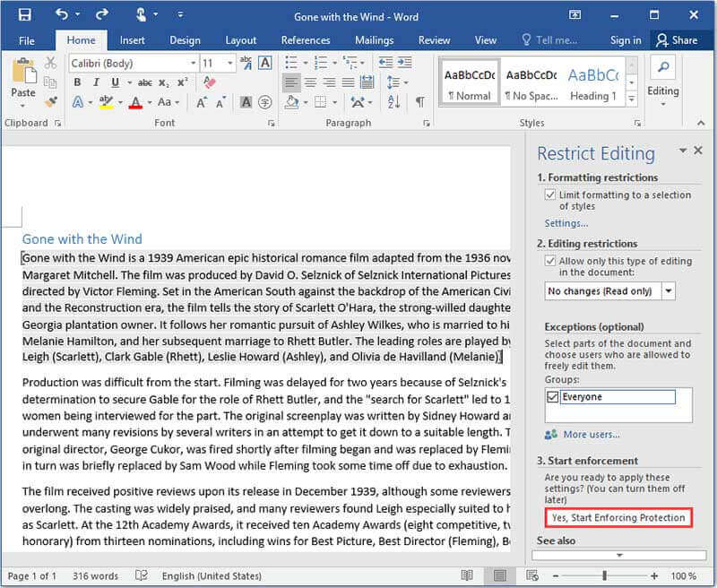This screenshot has width=717, height=588.
Task: Apply red font color
Action: click(135, 102)
